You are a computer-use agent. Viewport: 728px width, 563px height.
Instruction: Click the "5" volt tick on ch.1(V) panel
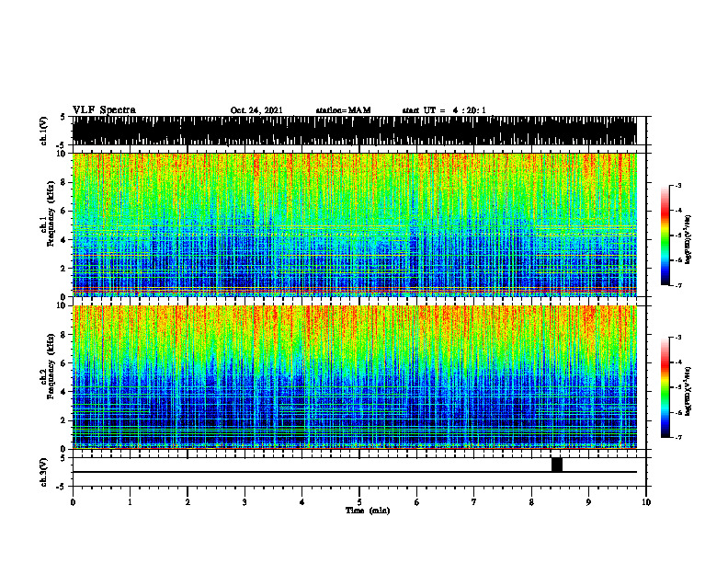(63, 117)
